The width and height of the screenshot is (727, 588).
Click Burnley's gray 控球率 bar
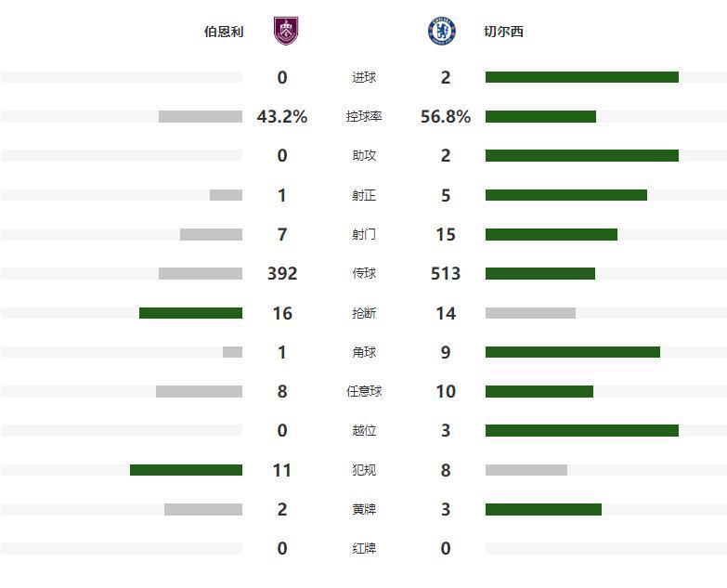201,117
